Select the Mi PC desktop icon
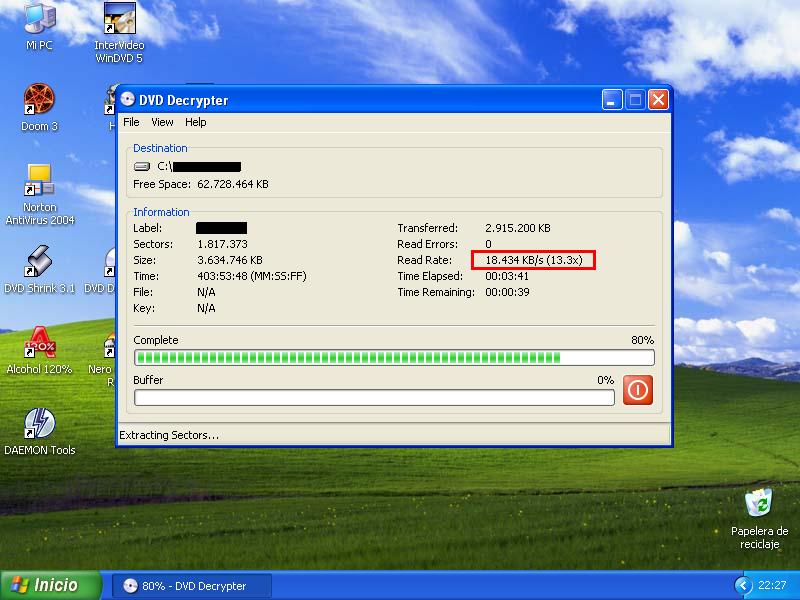800x600 pixels. [39, 18]
